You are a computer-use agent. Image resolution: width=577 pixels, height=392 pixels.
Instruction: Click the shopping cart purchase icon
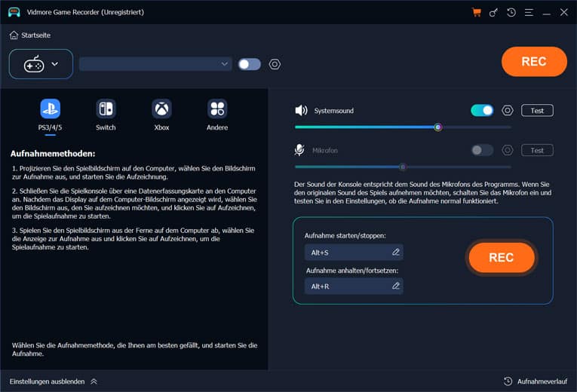(476, 13)
